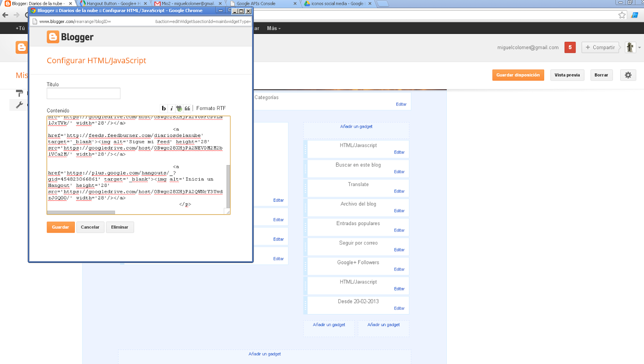Switch to iconos social media tab
Image resolution: width=644 pixels, height=364 pixels.
point(337,4)
